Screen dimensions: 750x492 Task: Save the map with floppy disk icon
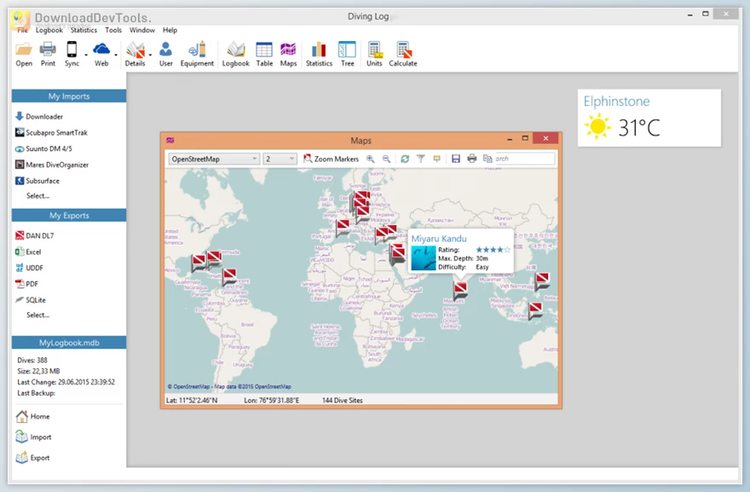pyautogui.click(x=456, y=159)
